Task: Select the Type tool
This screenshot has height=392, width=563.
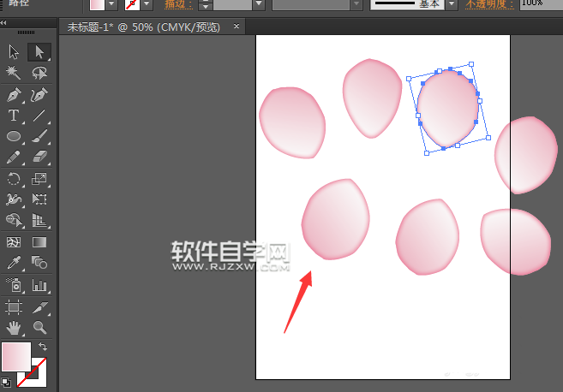Action: pyautogui.click(x=14, y=116)
